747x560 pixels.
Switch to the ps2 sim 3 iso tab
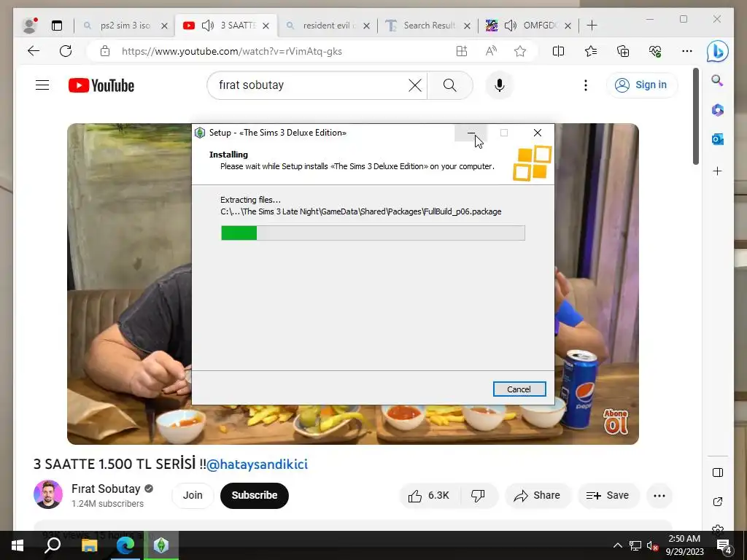point(125,26)
